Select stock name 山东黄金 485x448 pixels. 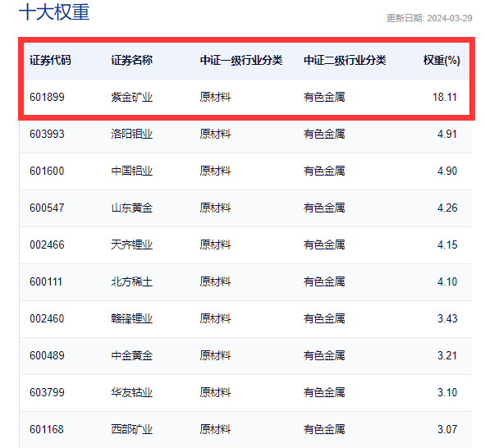(x=132, y=208)
